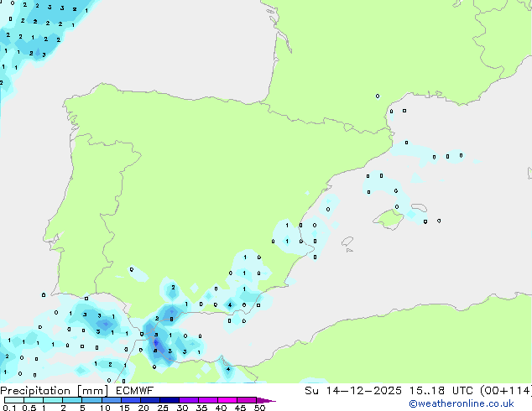
Task: Select the 25–30 mm dark navy swatch
Action: [170, 400]
